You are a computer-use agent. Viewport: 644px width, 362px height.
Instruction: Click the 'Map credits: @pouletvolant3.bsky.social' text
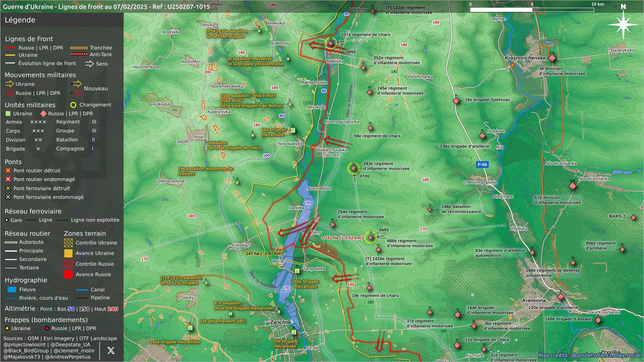589,355
